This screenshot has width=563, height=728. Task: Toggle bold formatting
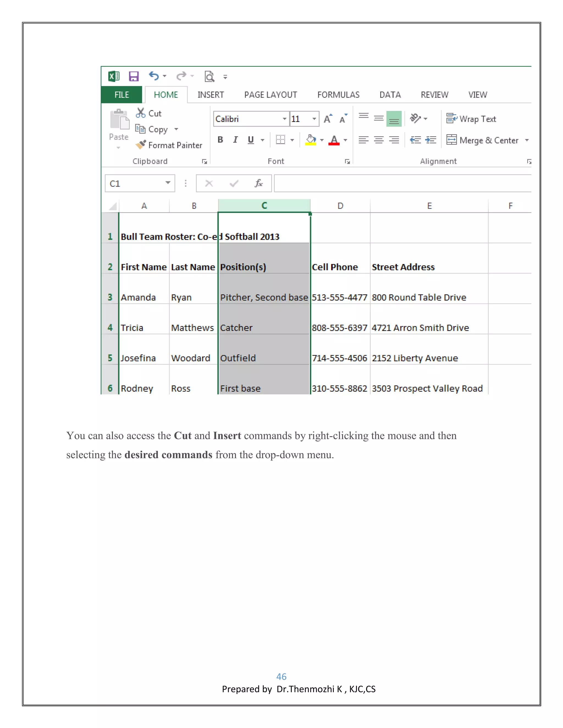(x=220, y=140)
